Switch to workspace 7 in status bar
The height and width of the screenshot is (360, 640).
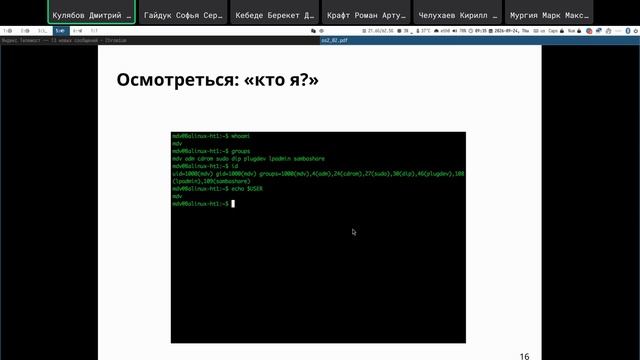pos(94,31)
